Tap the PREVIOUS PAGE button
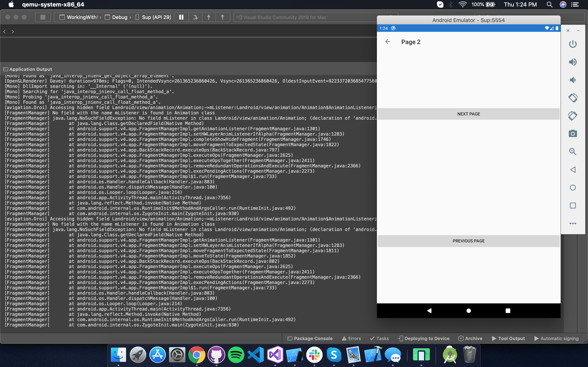 [x=468, y=241]
